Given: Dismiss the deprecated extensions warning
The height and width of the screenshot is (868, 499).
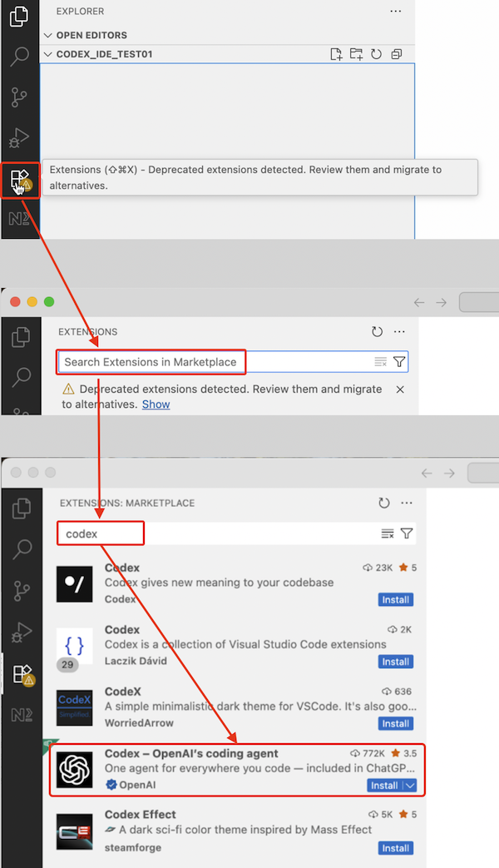Looking at the screenshot, I should tap(400, 389).
